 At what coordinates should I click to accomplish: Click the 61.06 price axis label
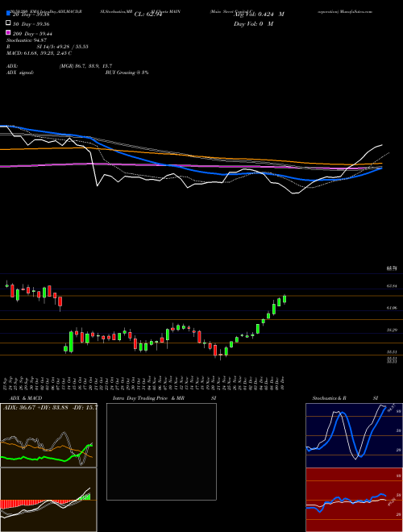click(x=392, y=308)
